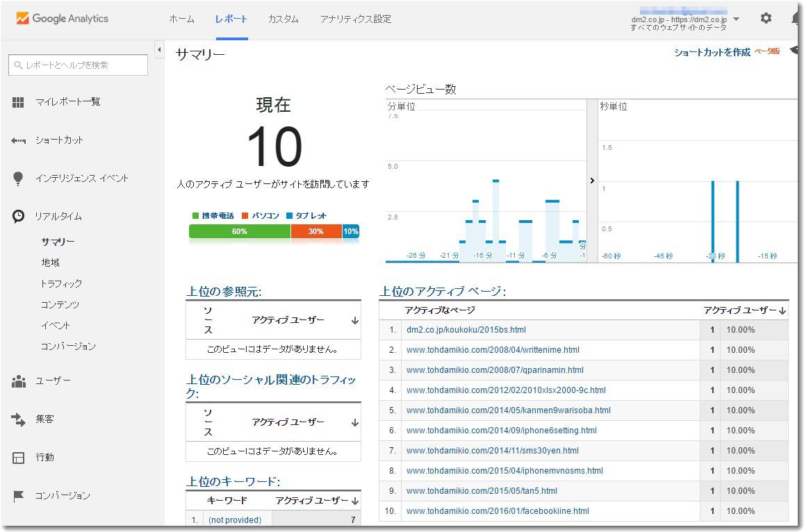804x532 pixels.
Task: Click the ショートカット arrow icon
Action: [19, 140]
